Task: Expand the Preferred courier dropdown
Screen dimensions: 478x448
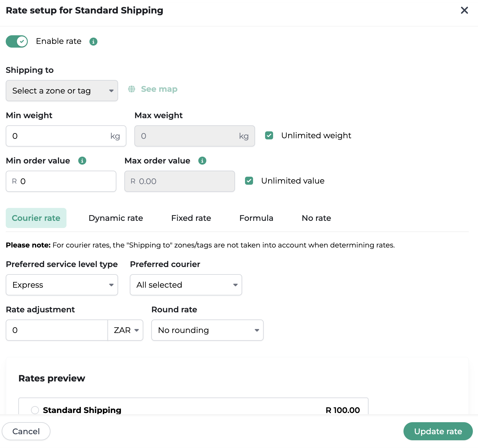Action: pos(186,285)
